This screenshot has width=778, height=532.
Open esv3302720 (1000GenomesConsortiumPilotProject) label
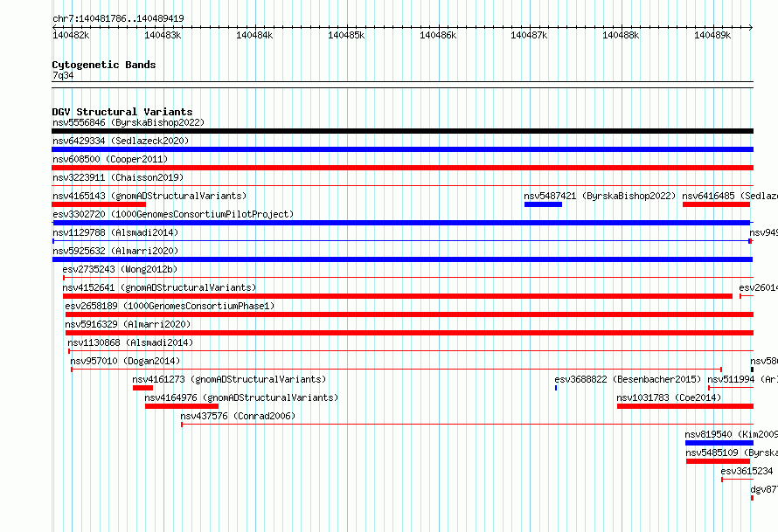[x=173, y=214]
